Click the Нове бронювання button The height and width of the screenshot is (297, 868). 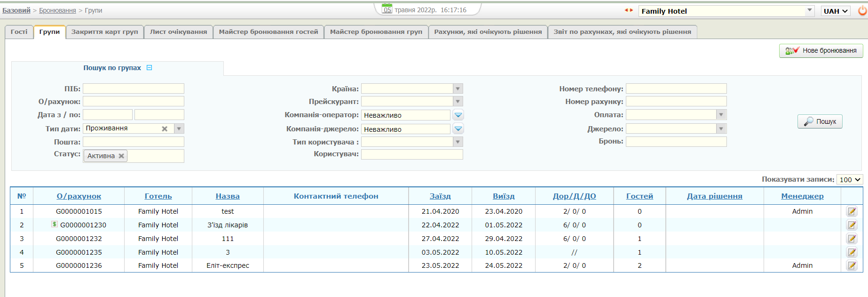coord(821,50)
